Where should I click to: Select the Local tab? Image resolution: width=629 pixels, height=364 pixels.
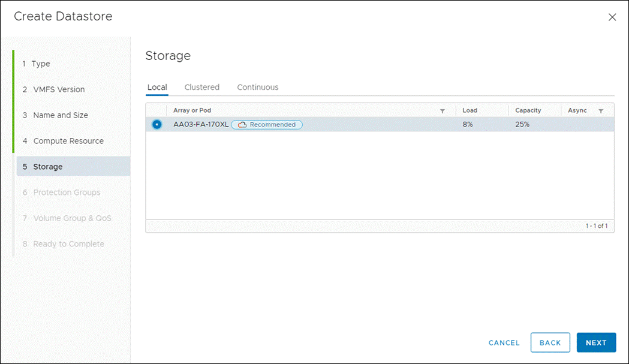[x=157, y=87]
